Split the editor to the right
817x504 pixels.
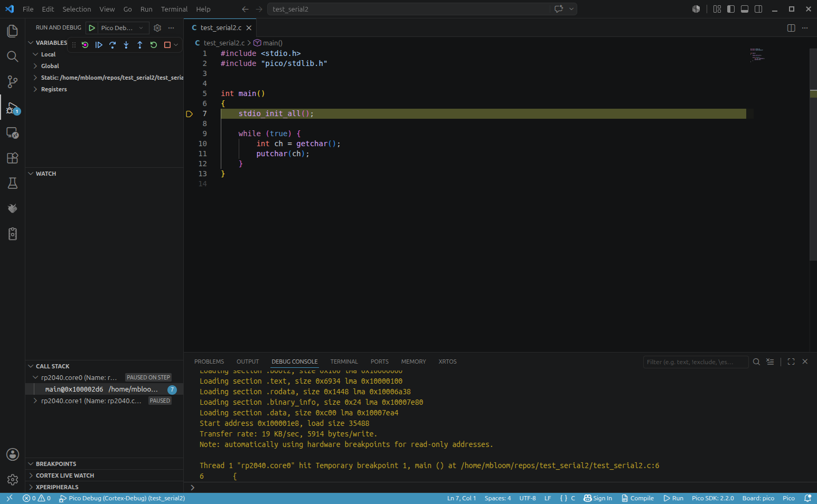(x=791, y=28)
